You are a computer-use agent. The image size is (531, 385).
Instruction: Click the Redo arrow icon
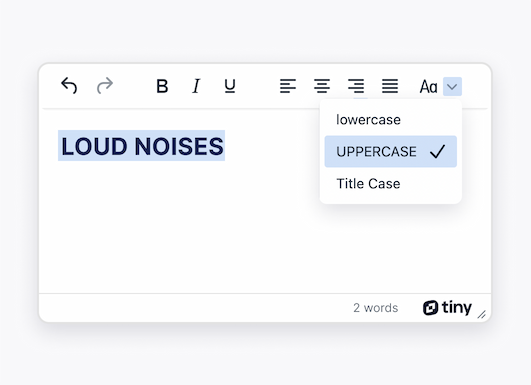tap(105, 86)
